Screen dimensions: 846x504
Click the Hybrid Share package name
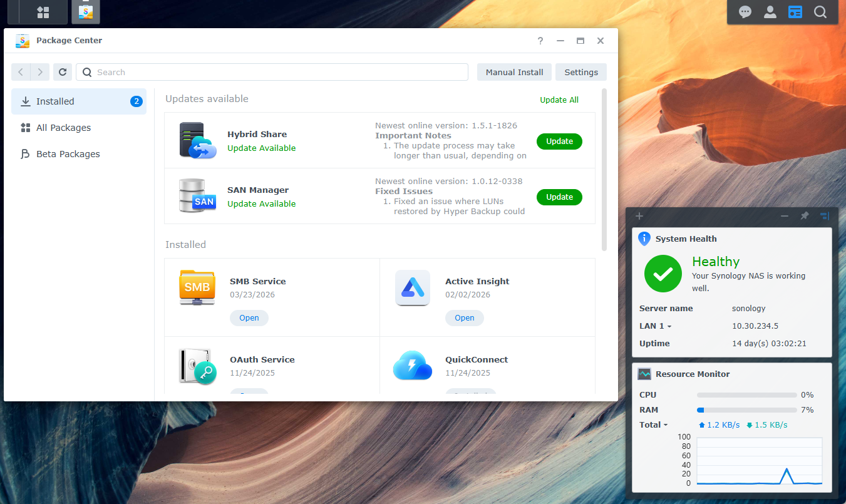point(257,135)
